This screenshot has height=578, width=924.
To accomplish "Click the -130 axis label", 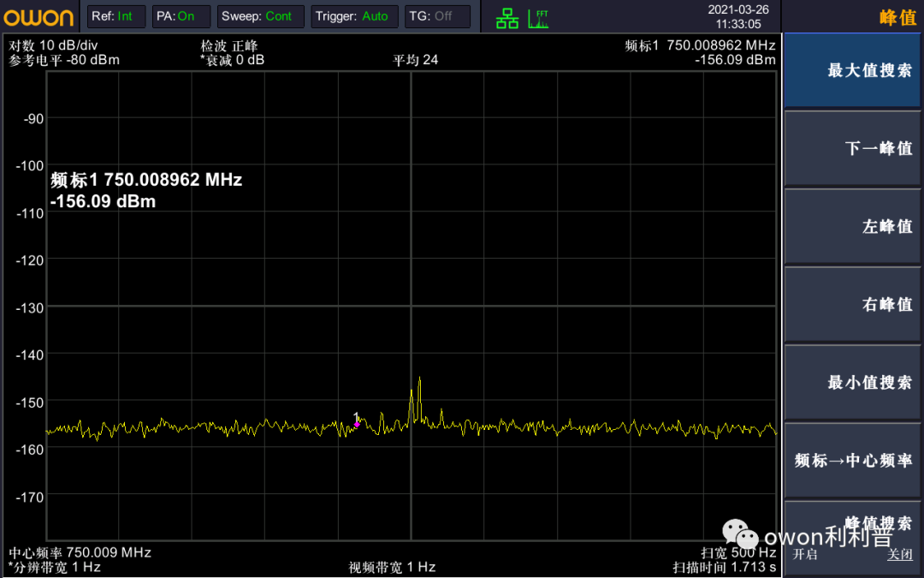I will pos(29,307).
